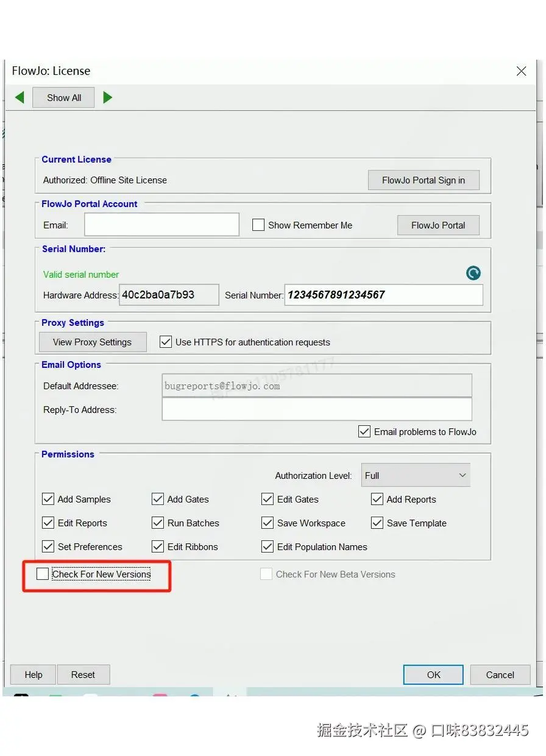
Task: Click the green forward arrow icon
Action: pyautogui.click(x=108, y=97)
